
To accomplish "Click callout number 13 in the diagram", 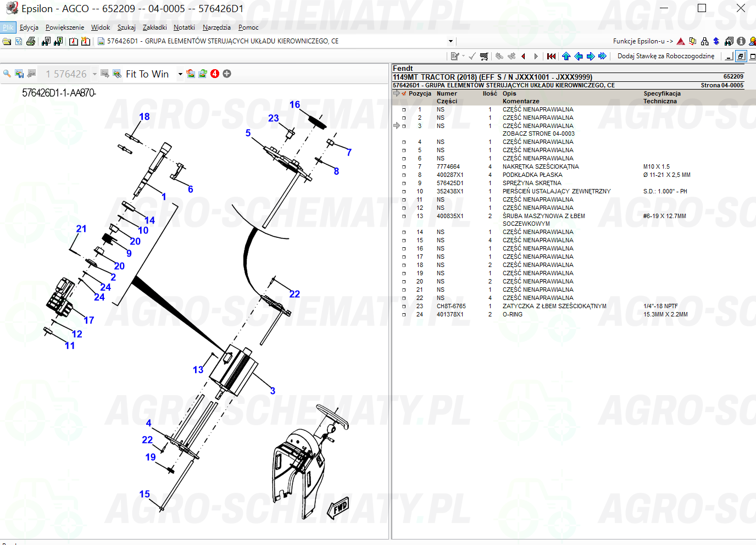I will pyautogui.click(x=198, y=370).
